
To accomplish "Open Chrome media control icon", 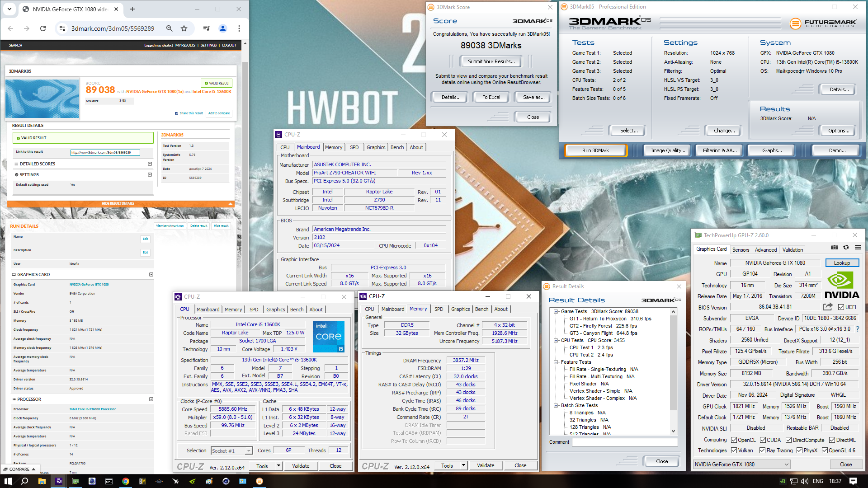I will [x=207, y=28].
